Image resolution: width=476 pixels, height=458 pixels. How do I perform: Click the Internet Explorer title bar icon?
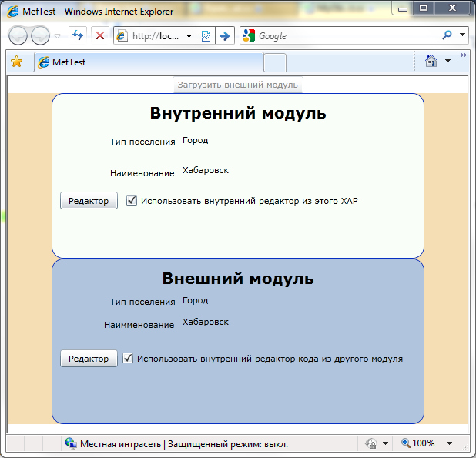(13, 12)
